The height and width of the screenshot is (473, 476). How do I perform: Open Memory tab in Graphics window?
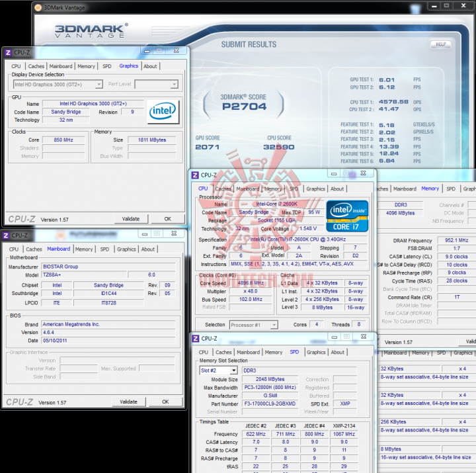pos(86,66)
